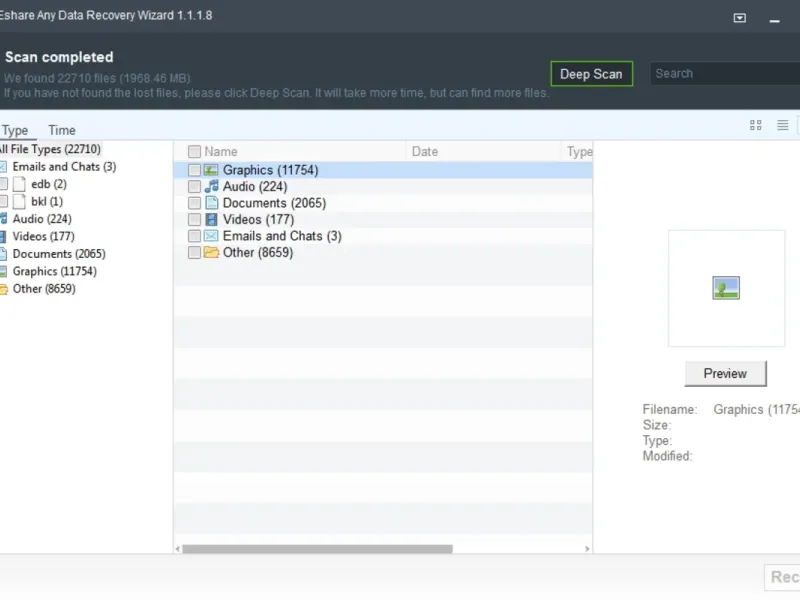Screen dimensions: 800x600
Task: Toggle checkbox next to bkl (1)
Action: (3, 201)
